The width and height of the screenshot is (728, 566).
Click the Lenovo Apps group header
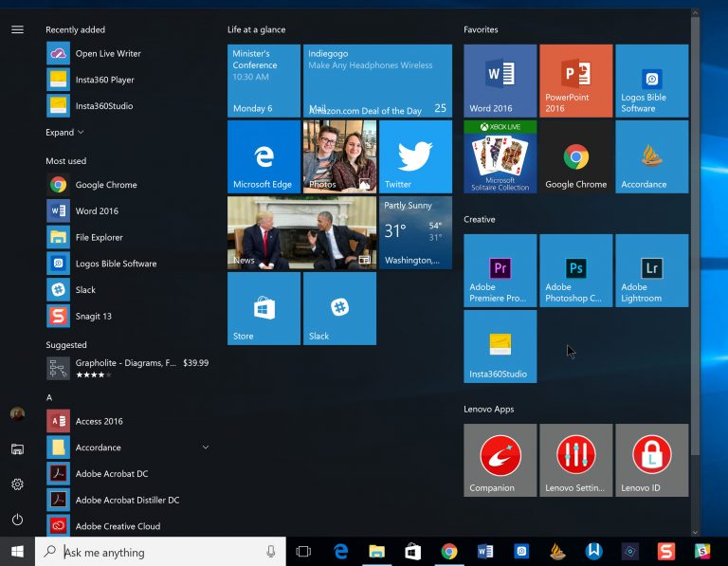488,409
